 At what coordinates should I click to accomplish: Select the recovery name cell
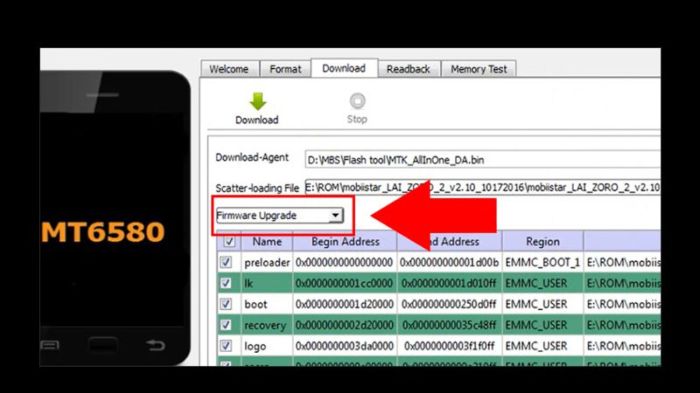[267, 325]
